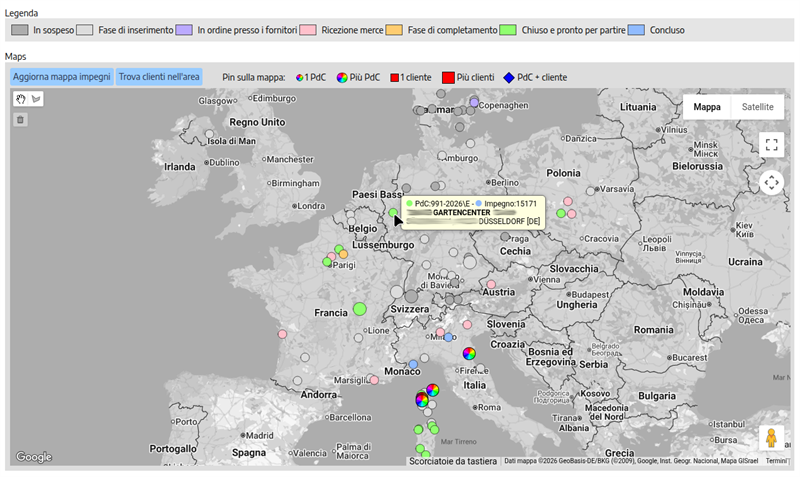800x477 pixels.
Task: Click the large grey pin above Svizzera
Action: click(411, 296)
